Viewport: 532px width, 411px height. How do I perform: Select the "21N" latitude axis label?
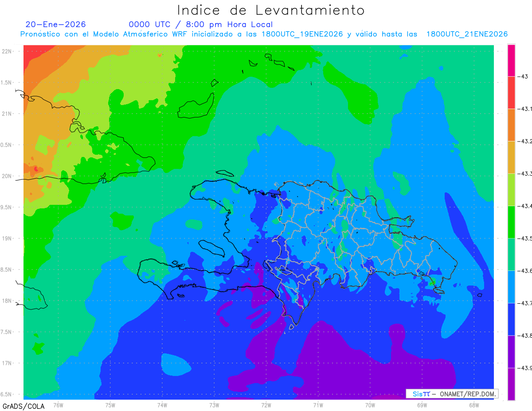7,114
